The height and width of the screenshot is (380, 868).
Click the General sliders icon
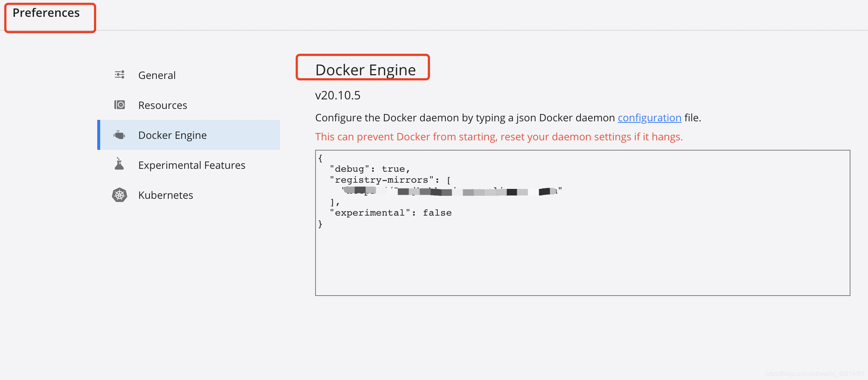click(x=120, y=75)
